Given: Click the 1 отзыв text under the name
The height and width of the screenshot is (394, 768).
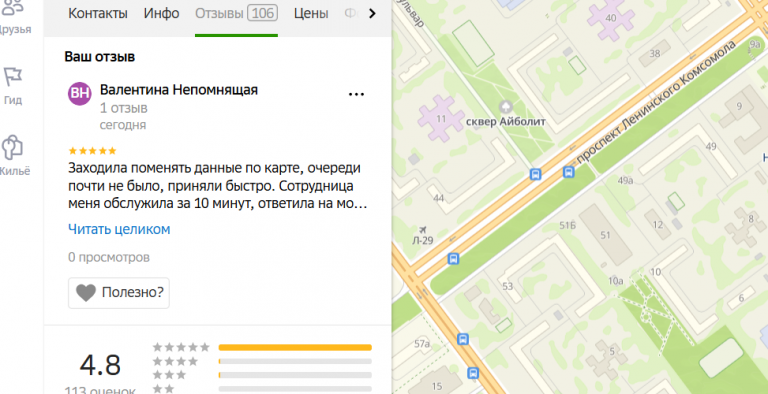Looking at the screenshot, I should coord(123,108).
